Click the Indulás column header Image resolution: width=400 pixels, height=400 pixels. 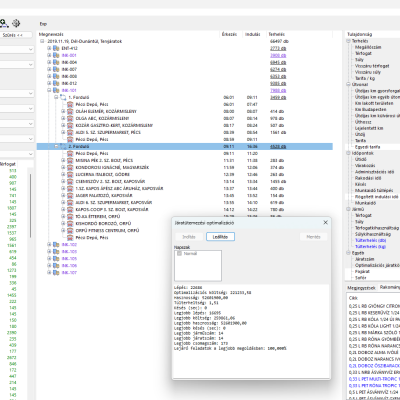click(253, 34)
